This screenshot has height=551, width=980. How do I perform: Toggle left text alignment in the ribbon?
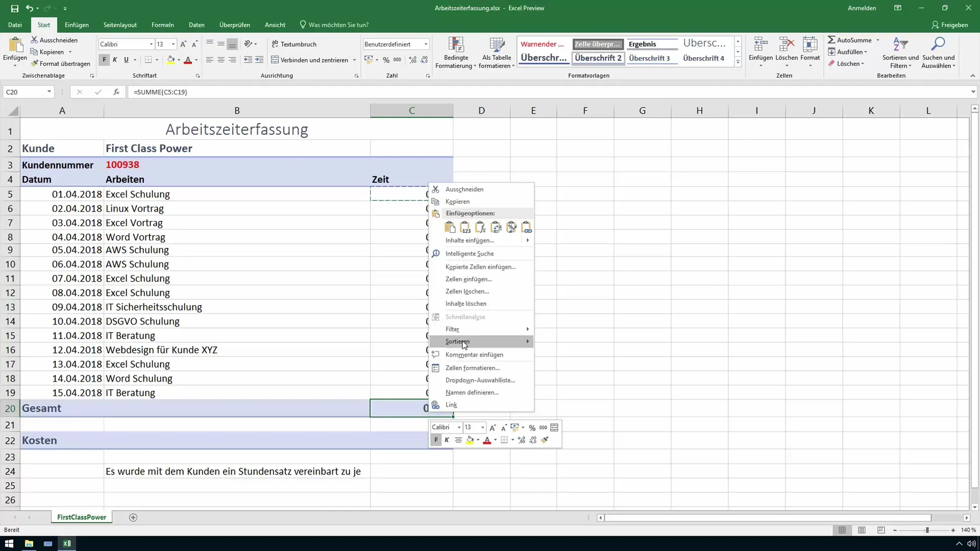(210, 60)
